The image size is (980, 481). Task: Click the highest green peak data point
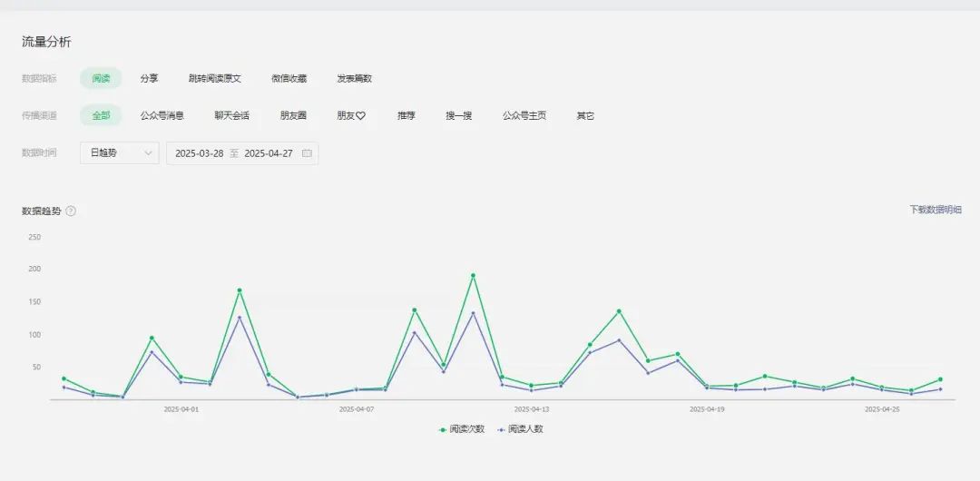[x=473, y=275]
